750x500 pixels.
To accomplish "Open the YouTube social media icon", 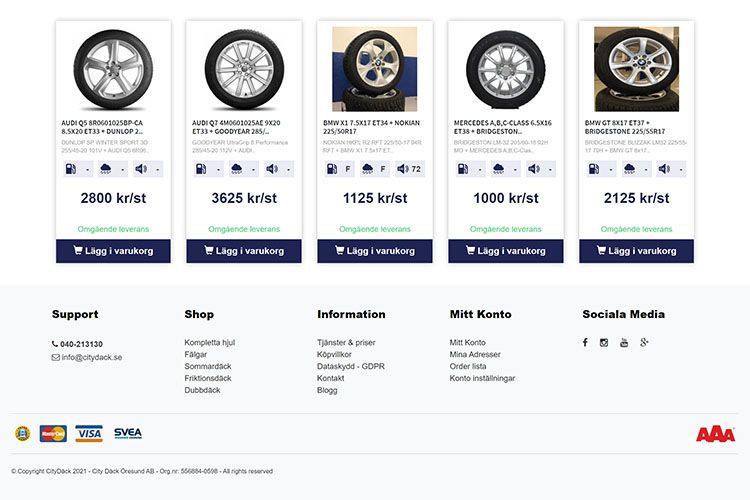I will point(624,343).
